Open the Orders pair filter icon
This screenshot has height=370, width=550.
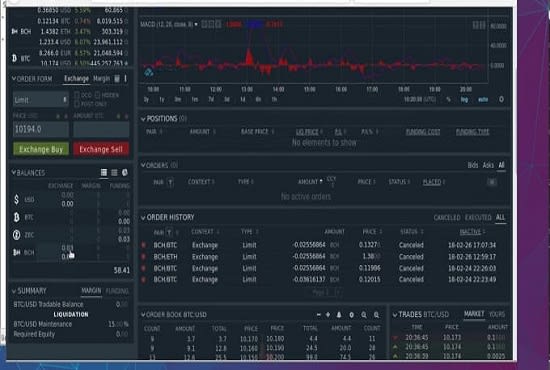170,182
